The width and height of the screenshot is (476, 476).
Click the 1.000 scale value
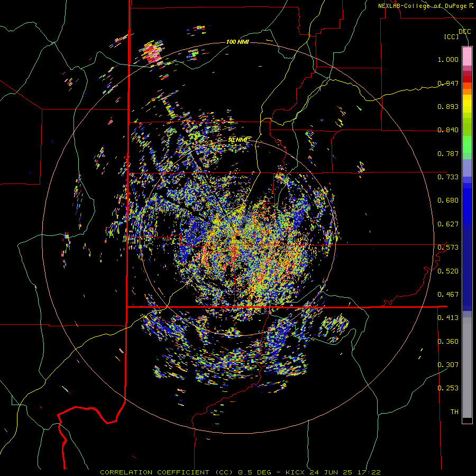click(448, 59)
